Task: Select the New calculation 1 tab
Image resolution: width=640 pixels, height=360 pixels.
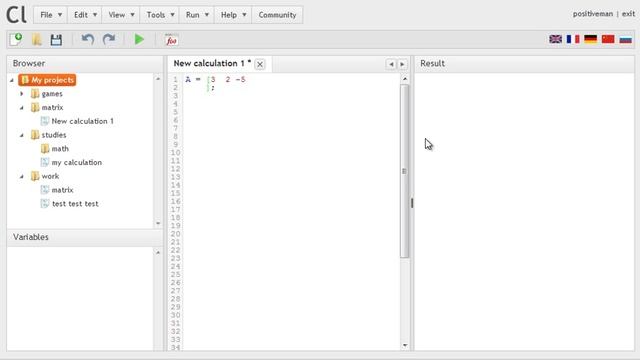Action: (x=212, y=63)
